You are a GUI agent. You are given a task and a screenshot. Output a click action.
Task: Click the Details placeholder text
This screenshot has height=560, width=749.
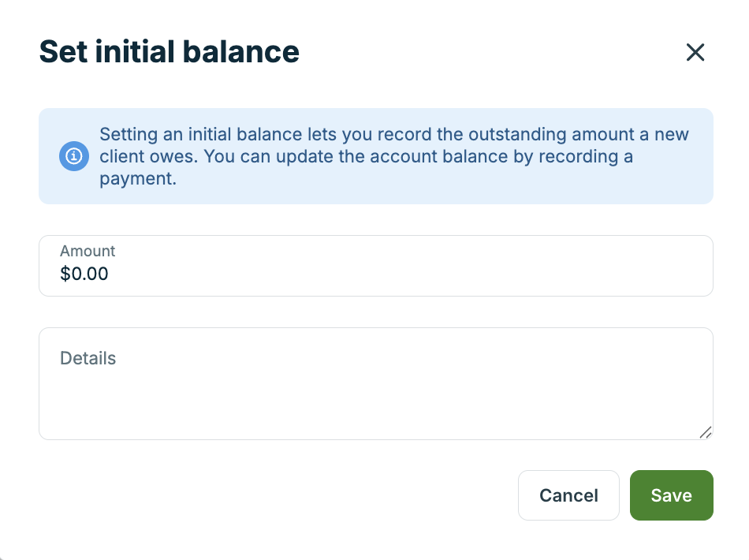(88, 358)
